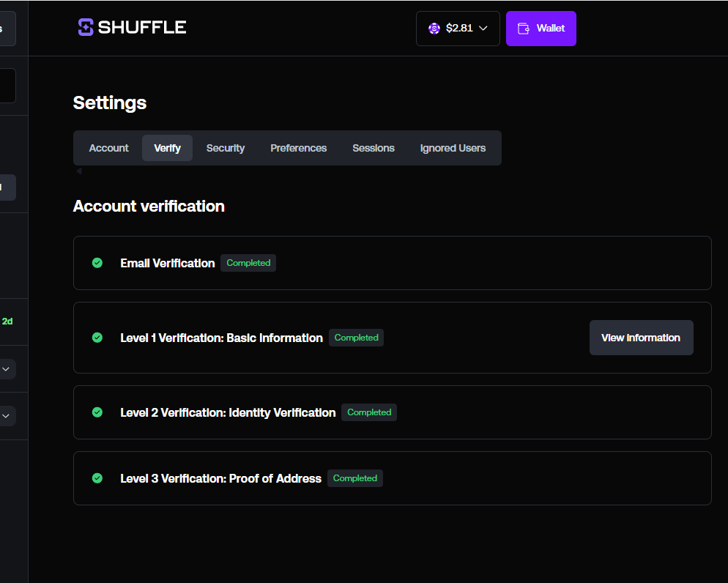Expand the lower chevron dropdown in the left sidebar

click(x=6, y=416)
